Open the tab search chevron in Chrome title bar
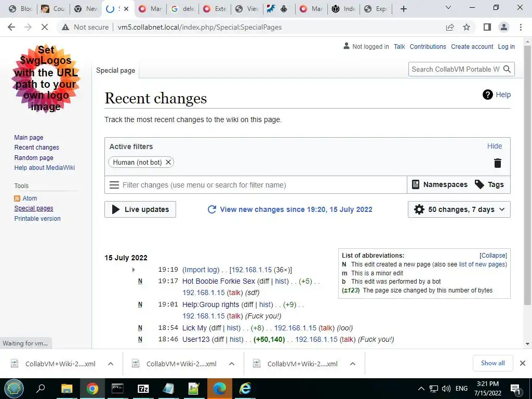Screen dimensions: 532x399 pyautogui.click(x=448, y=7)
